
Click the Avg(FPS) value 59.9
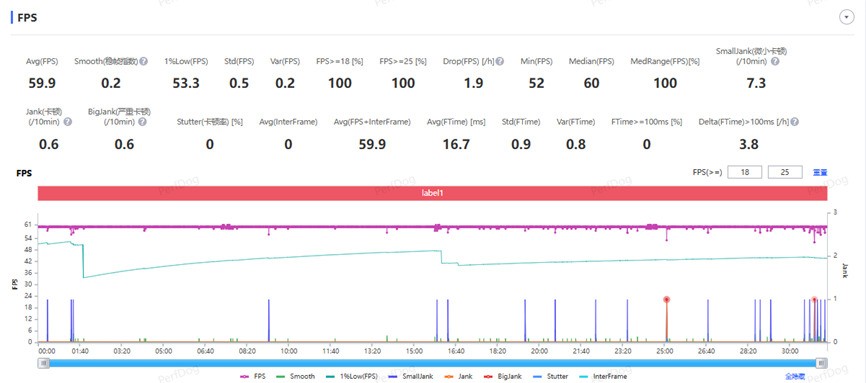point(42,83)
